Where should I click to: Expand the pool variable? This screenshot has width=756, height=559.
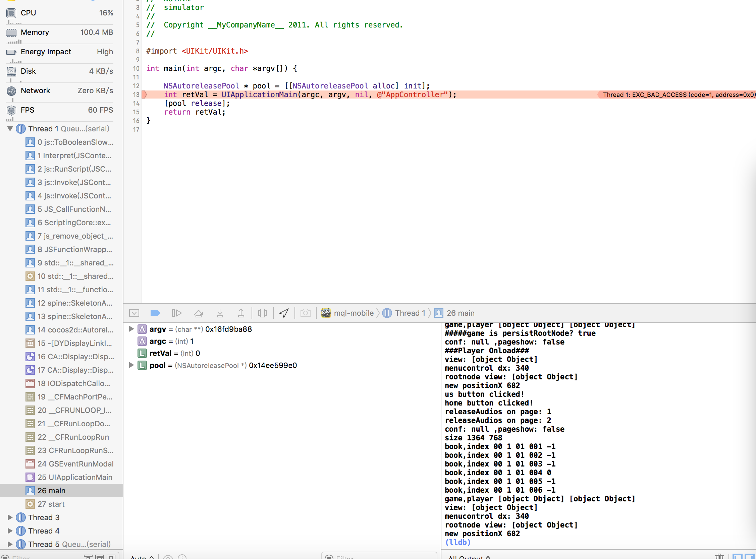point(131,365)
